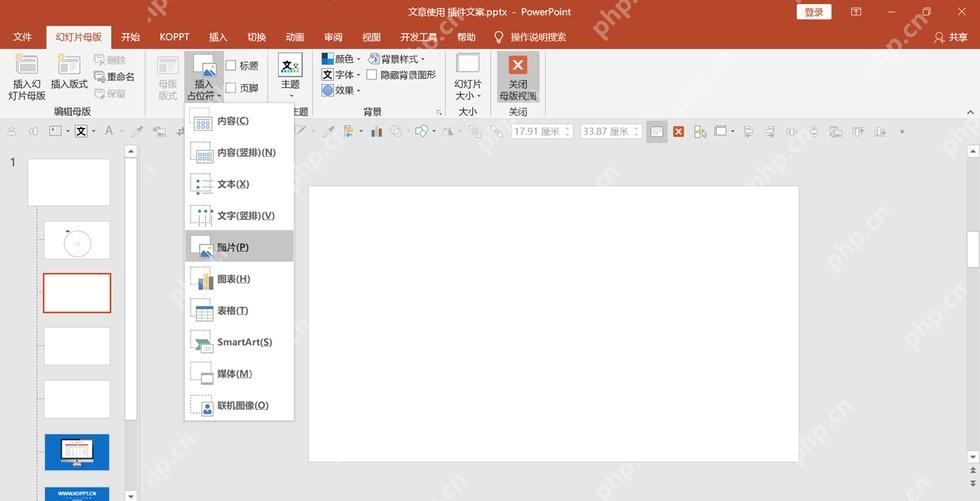Open Colors (颜色) dropdown

(341, 59)
